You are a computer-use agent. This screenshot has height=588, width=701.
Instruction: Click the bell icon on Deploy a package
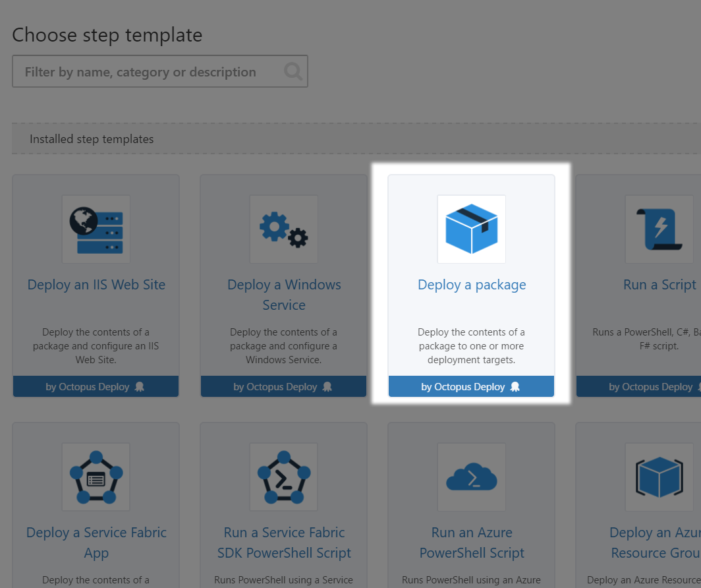click(515, 387)
